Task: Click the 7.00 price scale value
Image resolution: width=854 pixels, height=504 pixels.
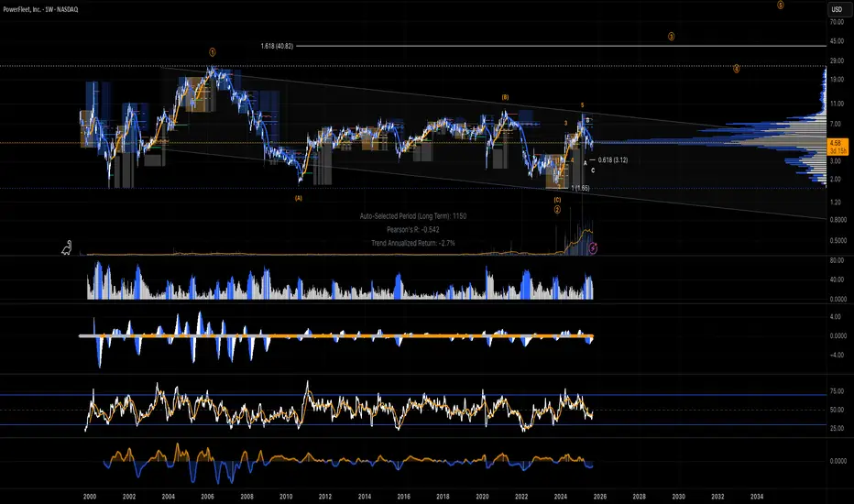Action: (x=838, y=125)
